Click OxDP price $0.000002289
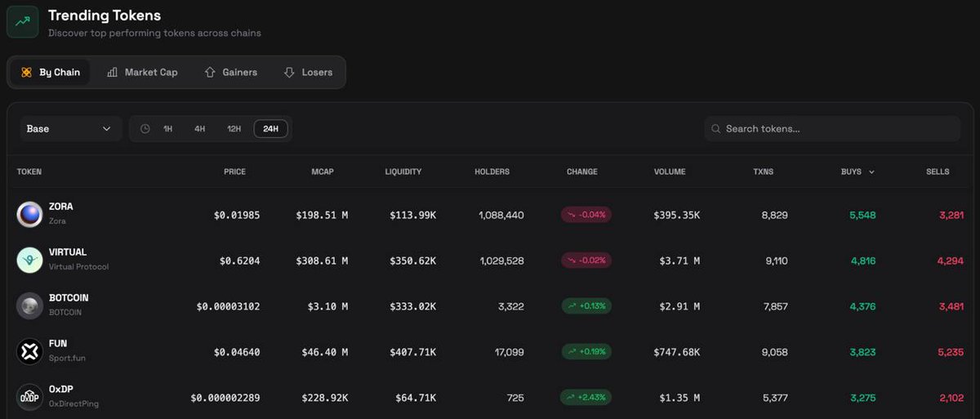This screenshot has height=419, width=980. tap(225, 399)
